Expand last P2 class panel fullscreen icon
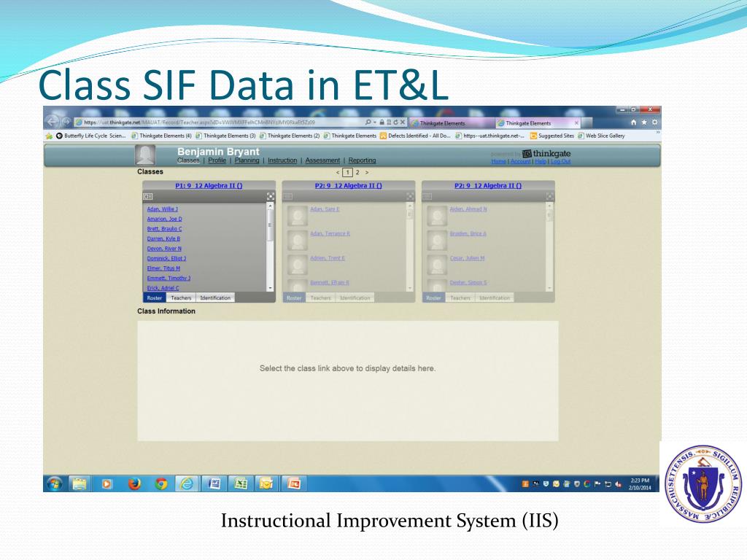Image resolution: width=747 pixels, height=560 pixels. (550, 196)
